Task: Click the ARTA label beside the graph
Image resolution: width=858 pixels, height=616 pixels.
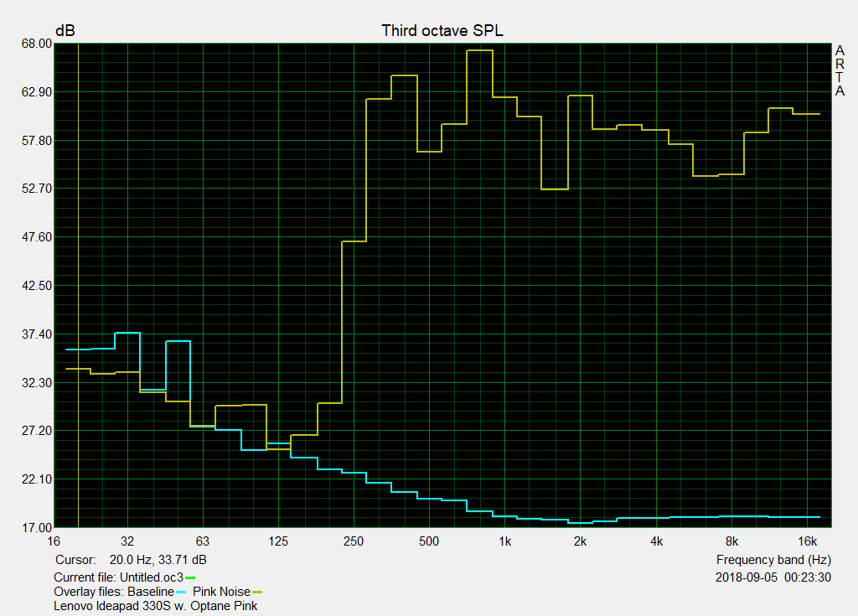Action: pos(840,70)
